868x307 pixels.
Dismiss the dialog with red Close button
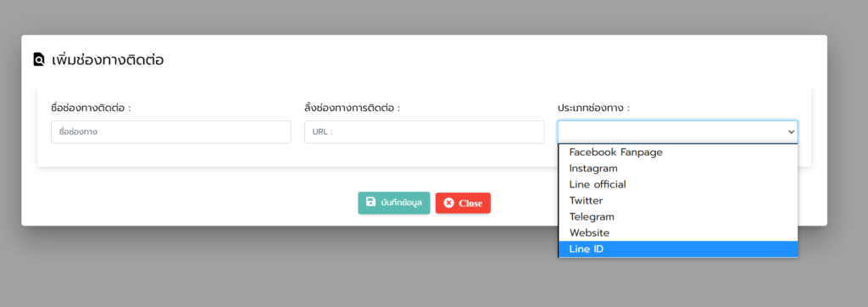tap(463, 203)
